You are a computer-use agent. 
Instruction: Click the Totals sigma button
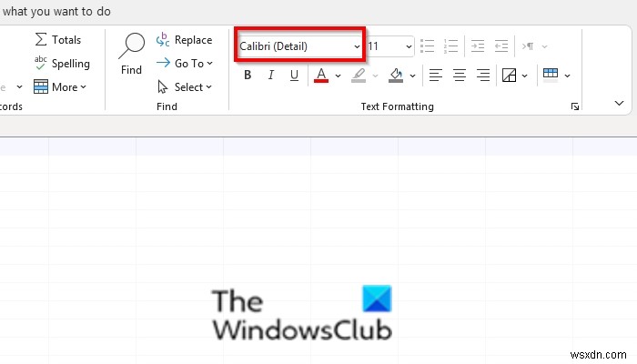pyautogui.click(x=57, y=40)
